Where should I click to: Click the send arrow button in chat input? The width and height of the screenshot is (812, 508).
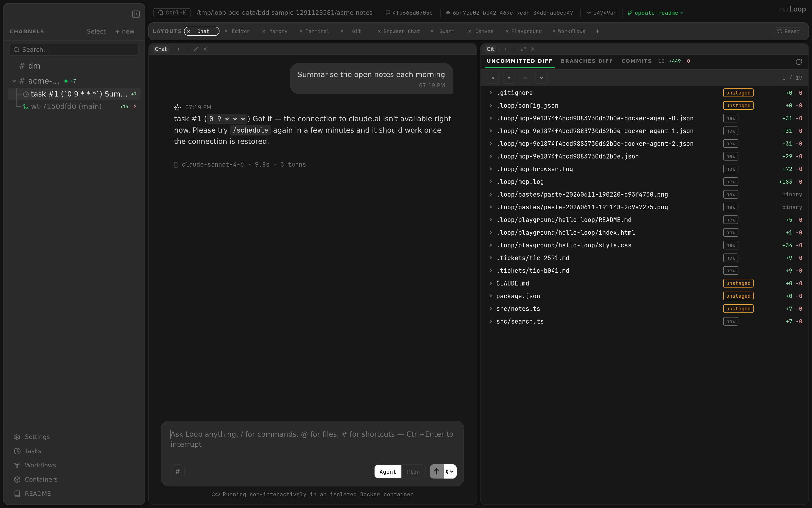pos(436,471)
